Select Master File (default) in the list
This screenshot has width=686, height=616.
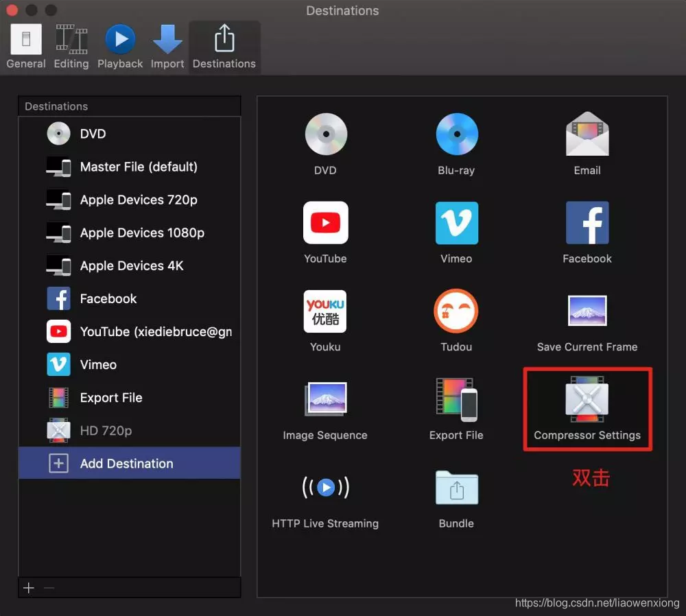130,167
